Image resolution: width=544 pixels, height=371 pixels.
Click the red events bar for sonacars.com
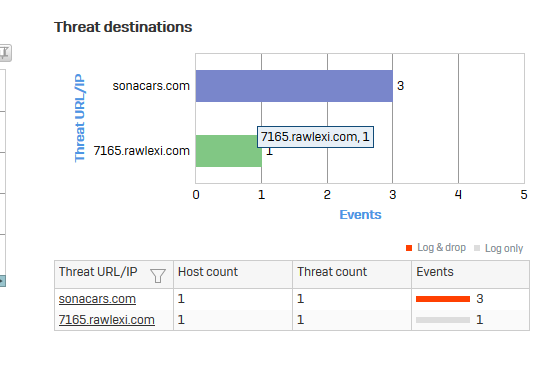coord(443,299)
